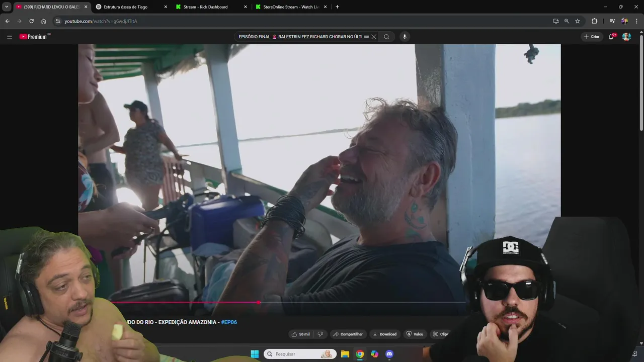Screen dimensions: 644x362
Task: Open Discord from the taskbar
Action: click(x=389, y=354)
